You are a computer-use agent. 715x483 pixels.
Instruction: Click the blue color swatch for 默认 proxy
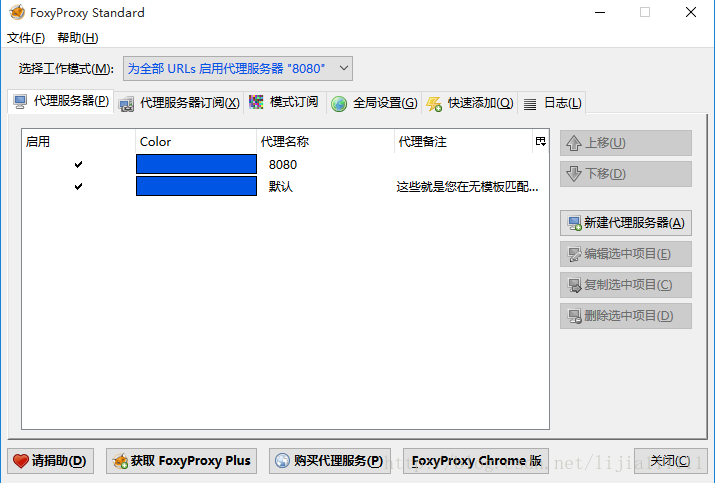point(197,186)
